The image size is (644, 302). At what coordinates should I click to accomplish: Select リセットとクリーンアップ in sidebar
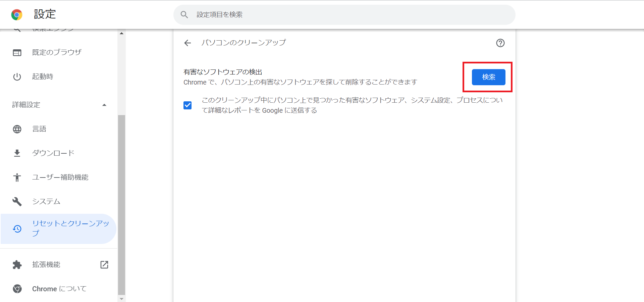tap(70, 228)
